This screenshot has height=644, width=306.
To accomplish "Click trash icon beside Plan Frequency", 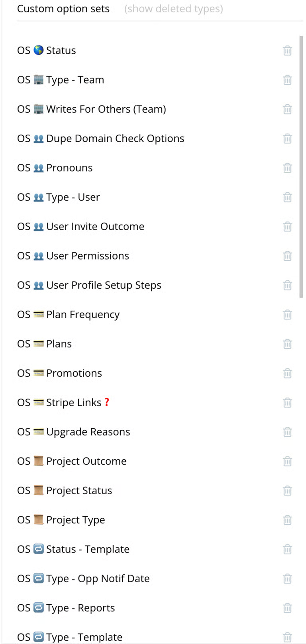I will (x=287, y=315).
